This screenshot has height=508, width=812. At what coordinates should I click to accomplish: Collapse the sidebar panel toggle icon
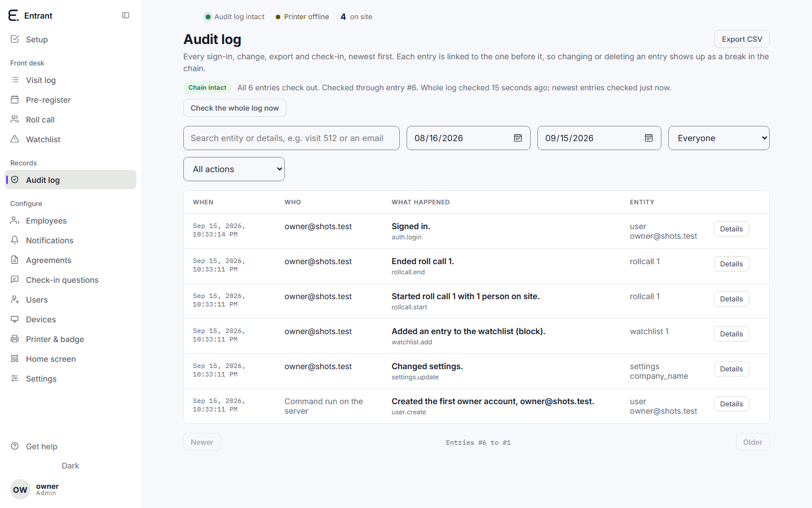pyautogui.click(x=126, y=15)
